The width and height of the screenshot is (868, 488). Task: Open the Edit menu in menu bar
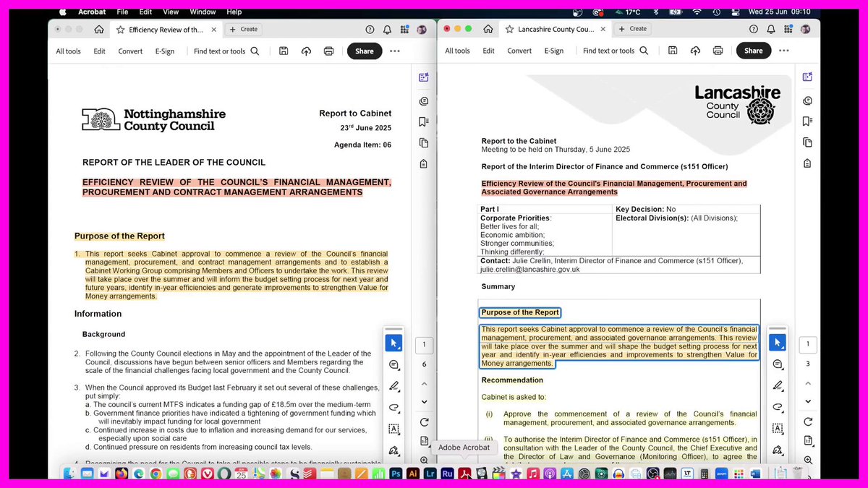145,12
